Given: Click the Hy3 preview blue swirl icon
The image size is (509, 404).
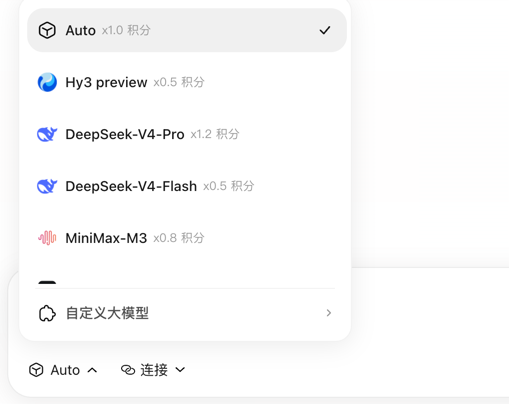Looking at the screenshot, I should [x=47, y=82].
